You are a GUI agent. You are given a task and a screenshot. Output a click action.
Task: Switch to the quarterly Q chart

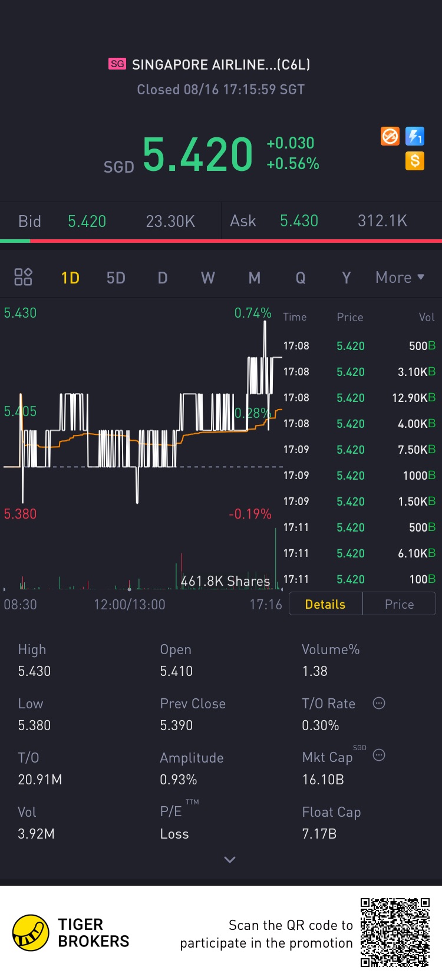(x=301, y=278)
